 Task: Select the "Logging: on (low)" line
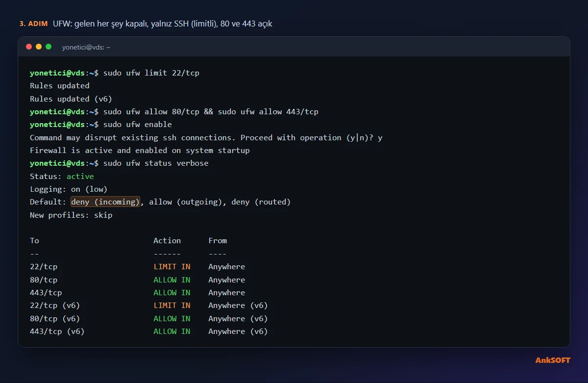(x=69, y=189)
